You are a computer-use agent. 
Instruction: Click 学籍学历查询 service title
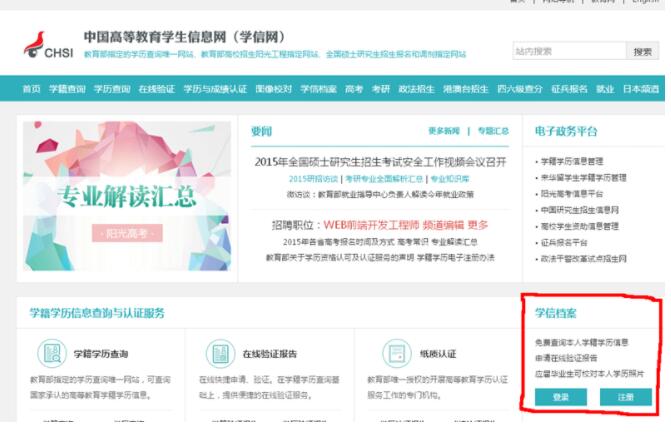click(101, 354)
